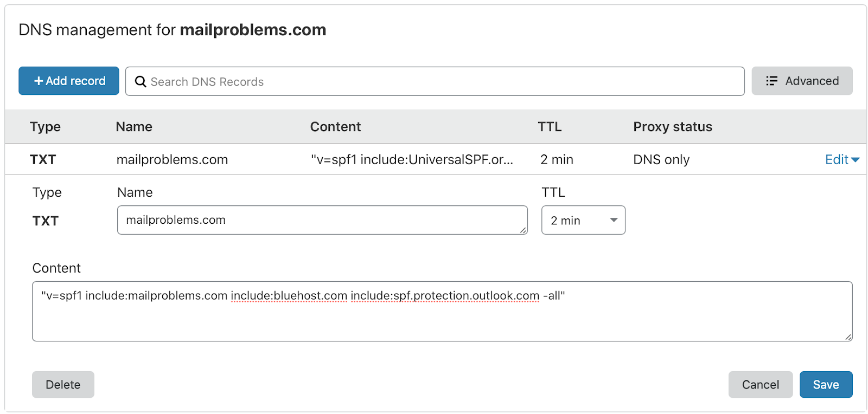Image resolution: width=868 pixels, height=414 pixels.
Task: Cancel editing the DNS record
Action: click(x=760, y=385)
